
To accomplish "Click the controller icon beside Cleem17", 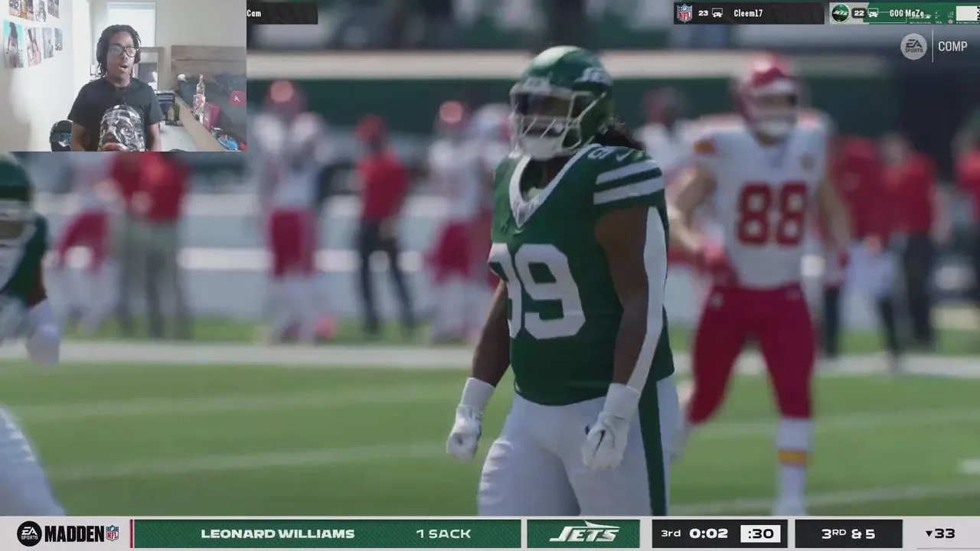I will [x=717, y=13].
